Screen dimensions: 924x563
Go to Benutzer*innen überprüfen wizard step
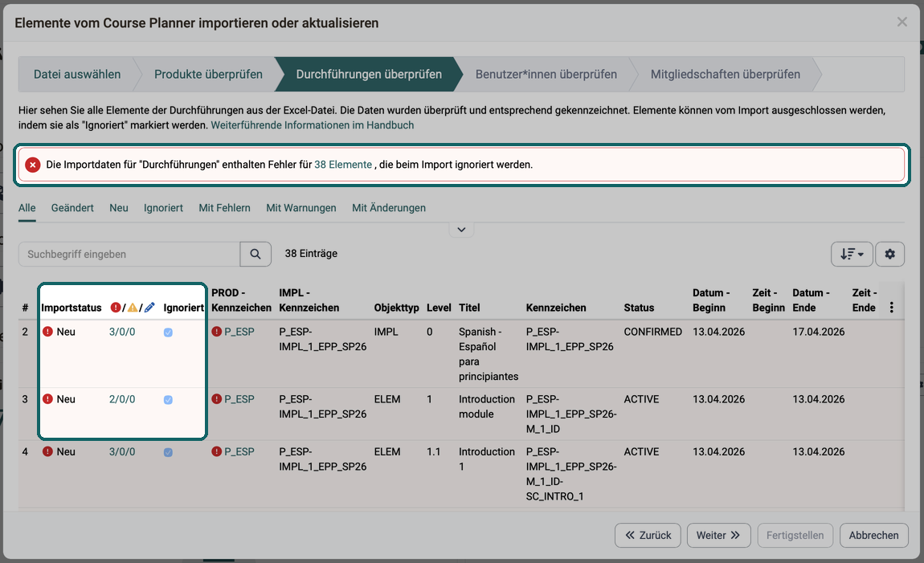click(546, 74)
